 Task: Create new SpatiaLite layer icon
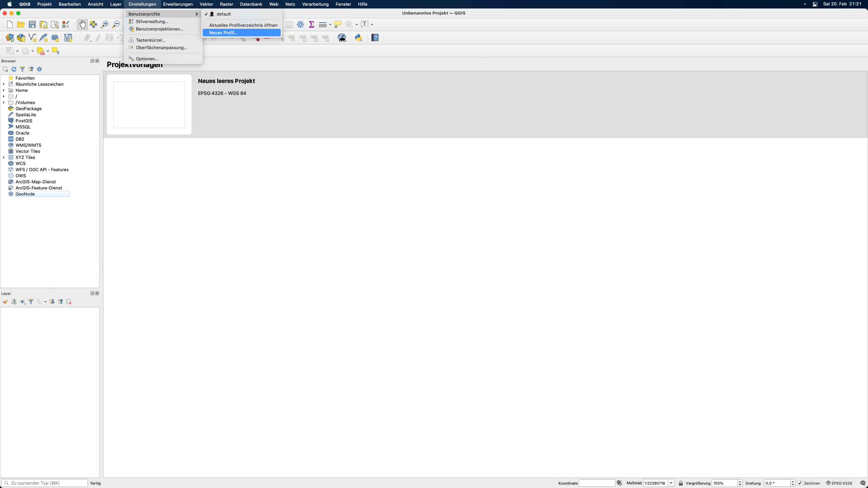point(43,38)
